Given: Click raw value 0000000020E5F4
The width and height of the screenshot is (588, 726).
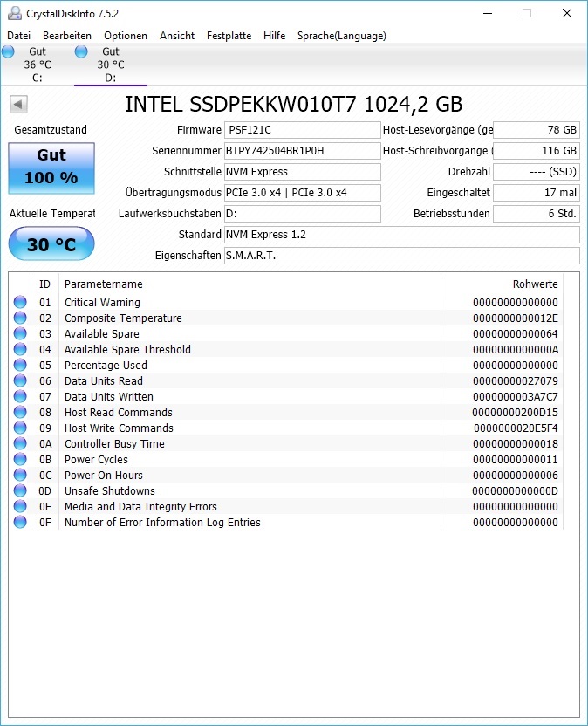Looking at the screenshot, I should (x=516, y=428).
